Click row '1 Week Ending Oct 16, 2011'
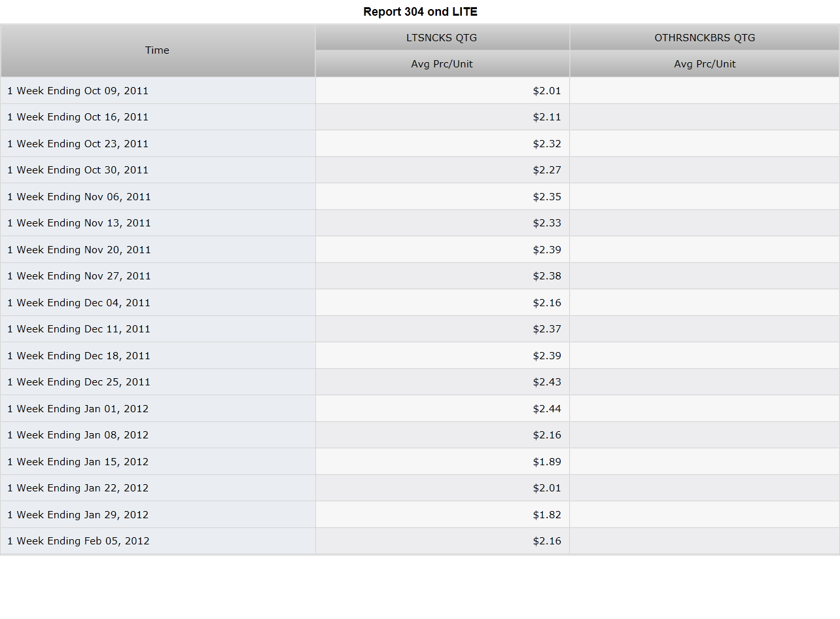 (x=420, y=117)
